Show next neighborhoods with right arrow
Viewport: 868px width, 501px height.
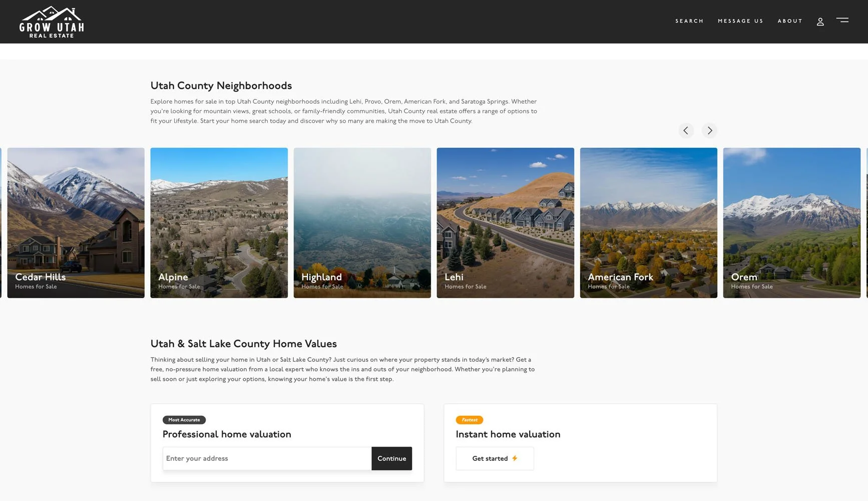(x=709, y=130)
